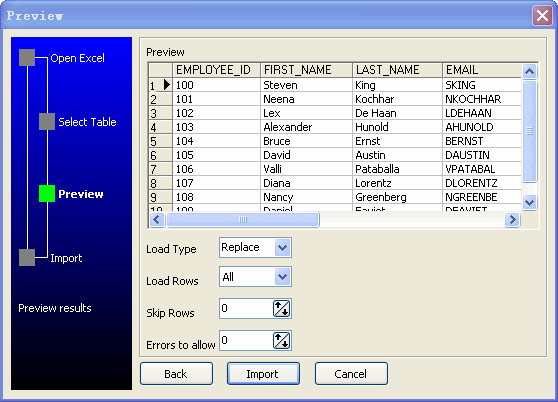Click the Errors to allow spinner arrows
Image resolution: width=558 pixels, height=402 pixels.
(x=281, y=340)
